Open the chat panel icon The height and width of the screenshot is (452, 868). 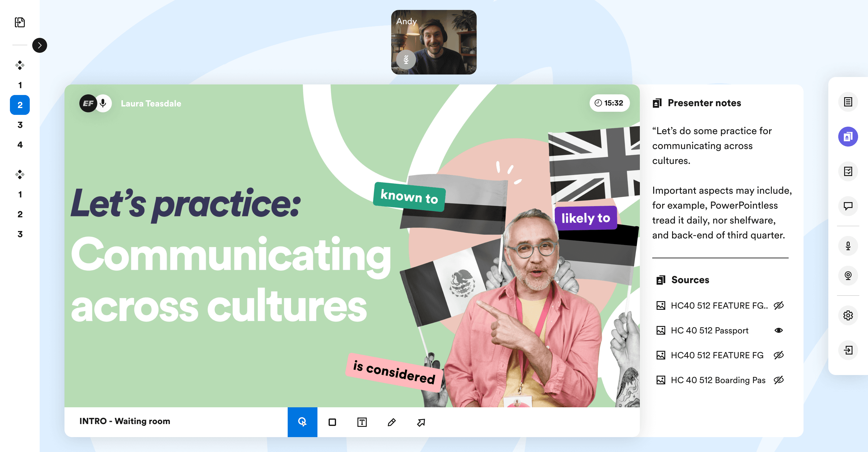click(848, 206)
